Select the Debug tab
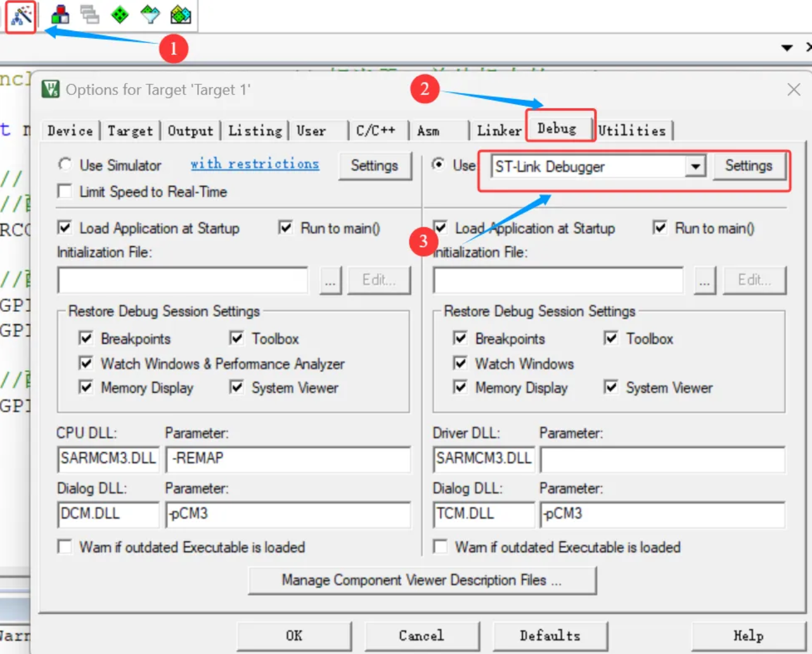Viewport: 812px width, 654px height. click(557, 128)
